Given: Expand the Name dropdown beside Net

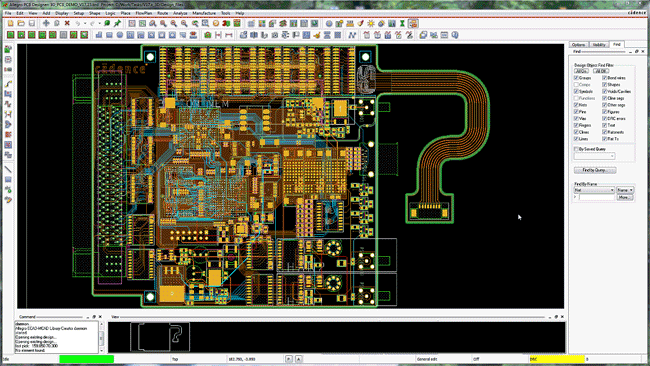Looking at the screenshot, I should pyautogui.click(x=625, y=190).
